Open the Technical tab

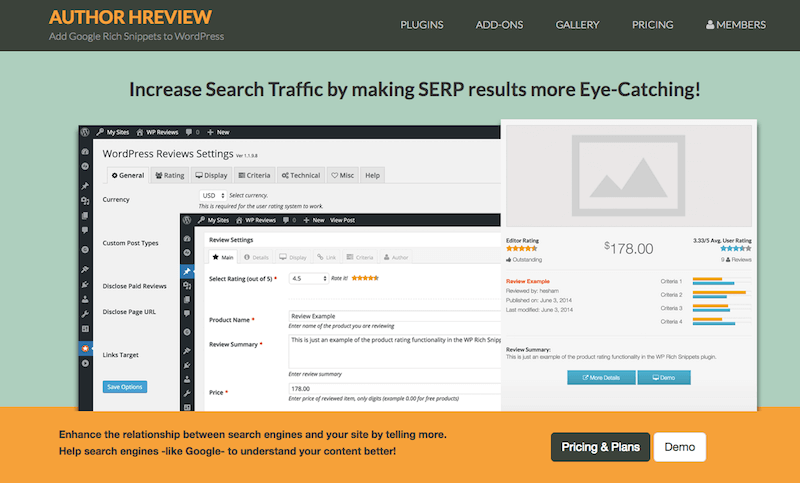click(x=301, y=175)
